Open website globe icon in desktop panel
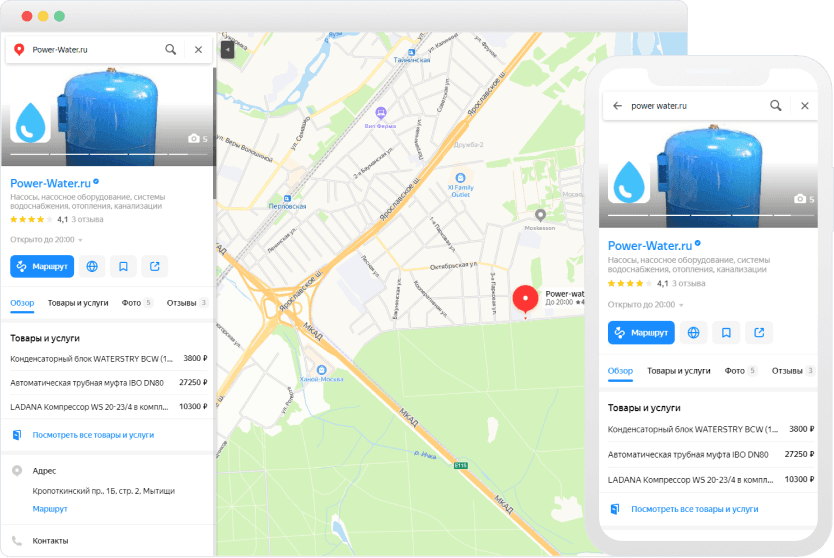834x558 pixels. (92, 266)
